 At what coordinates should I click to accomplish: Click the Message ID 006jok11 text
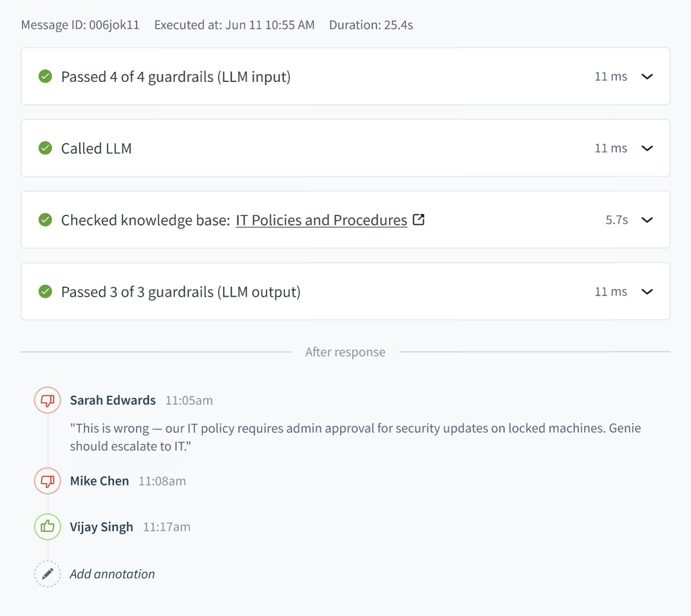click(x=80, y=25)
